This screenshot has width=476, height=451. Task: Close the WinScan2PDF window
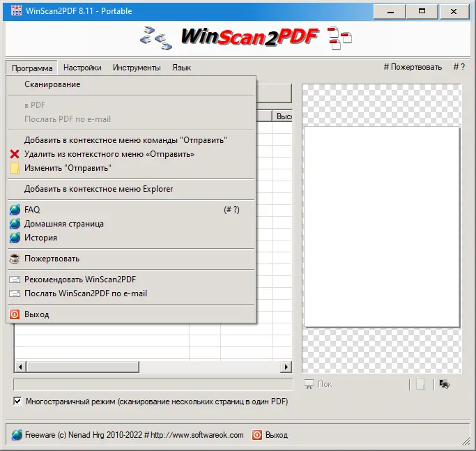point(454,12)
